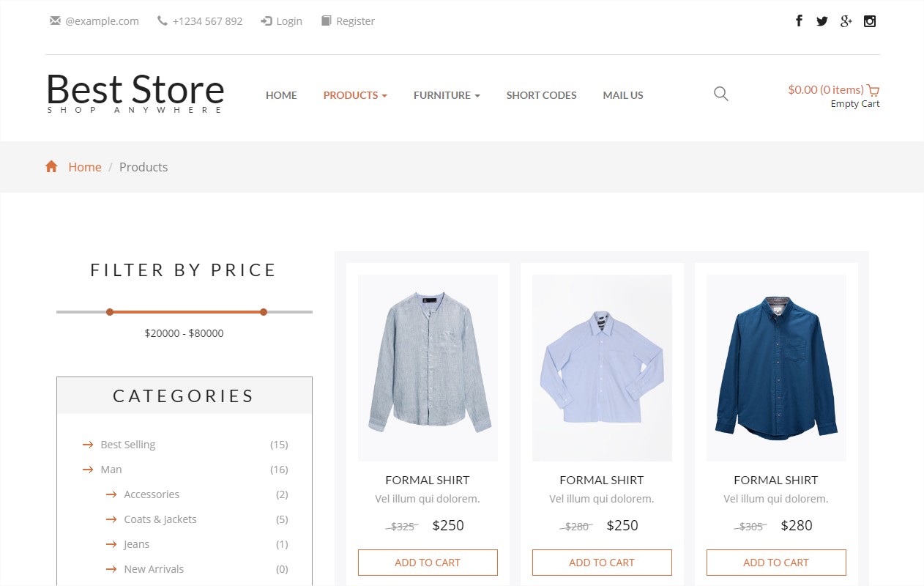Screen dimensions: 924x586
Task: Click the @example.com email link
Action: (x=102, y=21)
